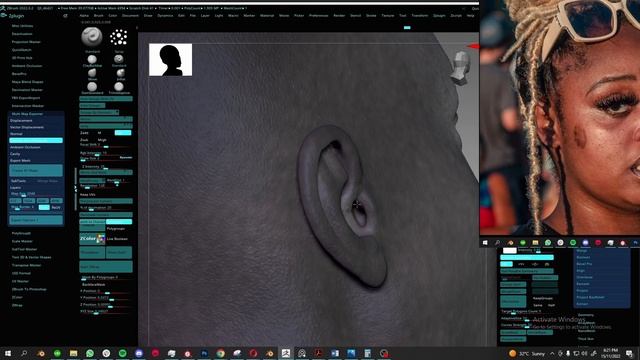Click the refresh icon beside Zplugin title
This screenshot has height=360, width=640.
point(65,16)
